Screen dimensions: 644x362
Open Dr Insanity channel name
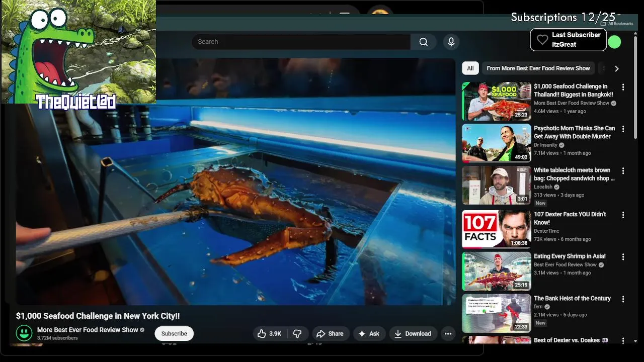545,145
